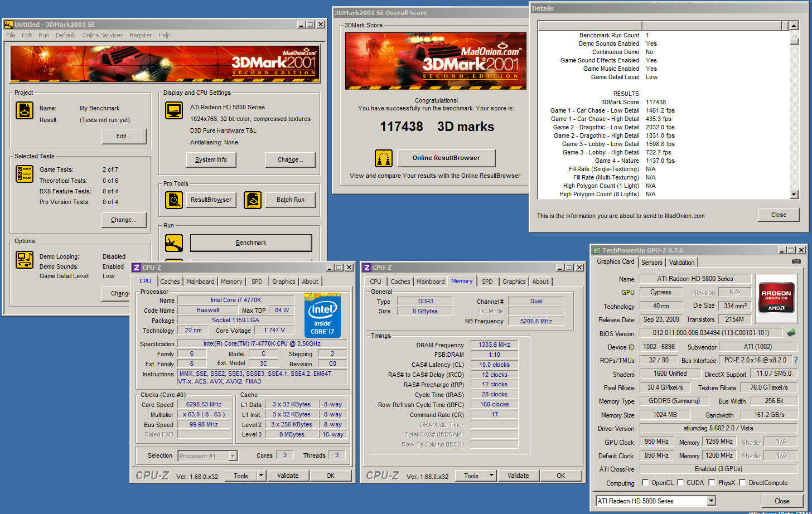Switch to Caches tab in CPU-Z processor window
Screen dimensions: 812x514
click(170, 282)
